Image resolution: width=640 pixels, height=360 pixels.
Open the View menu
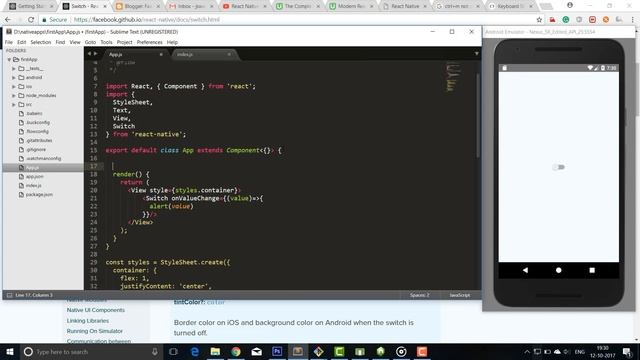[x=75, y=42]
